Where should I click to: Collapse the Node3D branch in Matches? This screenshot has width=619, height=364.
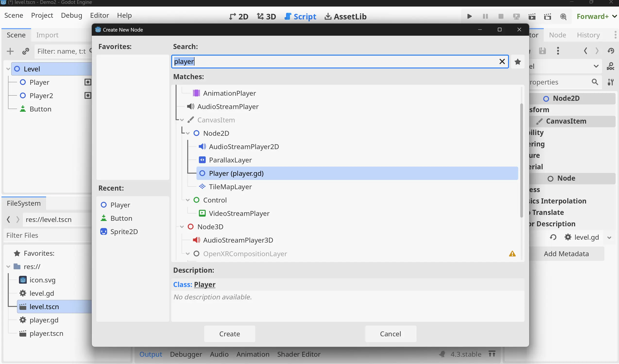pos(182,227)
